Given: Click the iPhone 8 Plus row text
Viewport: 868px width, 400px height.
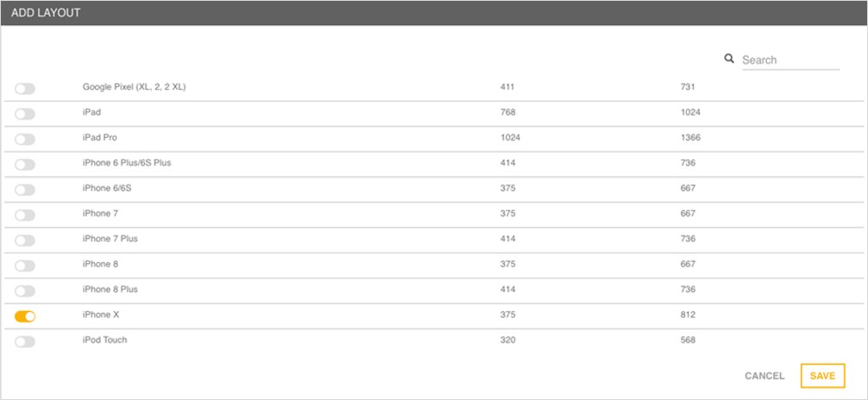Looking at the screenshot, I should [110, 290].
